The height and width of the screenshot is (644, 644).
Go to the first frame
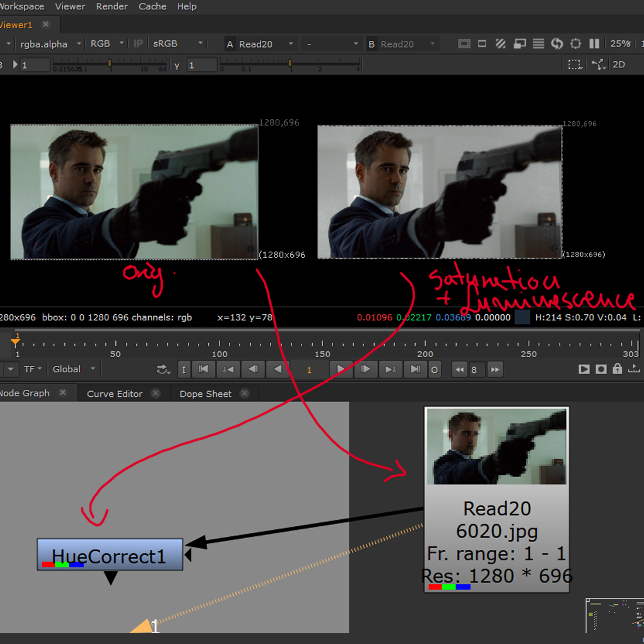(203, 369)
